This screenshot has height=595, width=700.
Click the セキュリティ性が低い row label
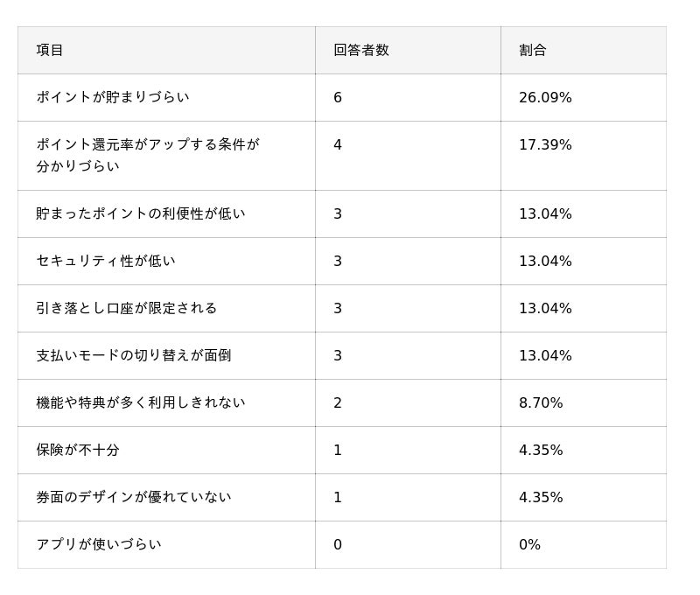105,262
